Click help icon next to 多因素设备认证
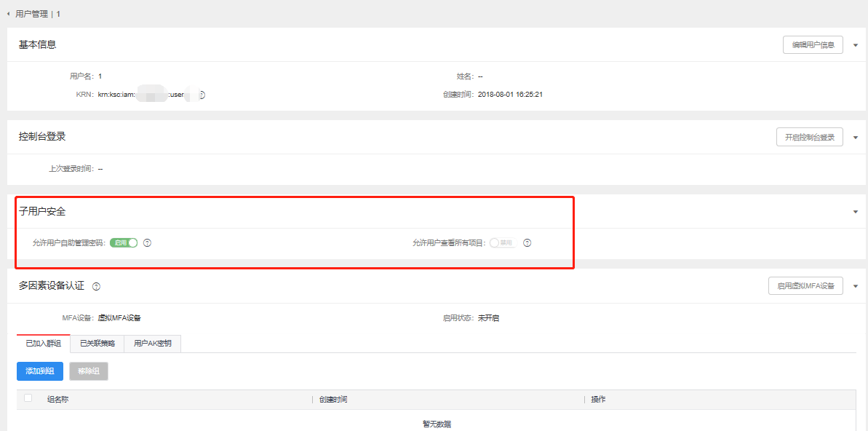The image size is (868, 431). [97, 287]
